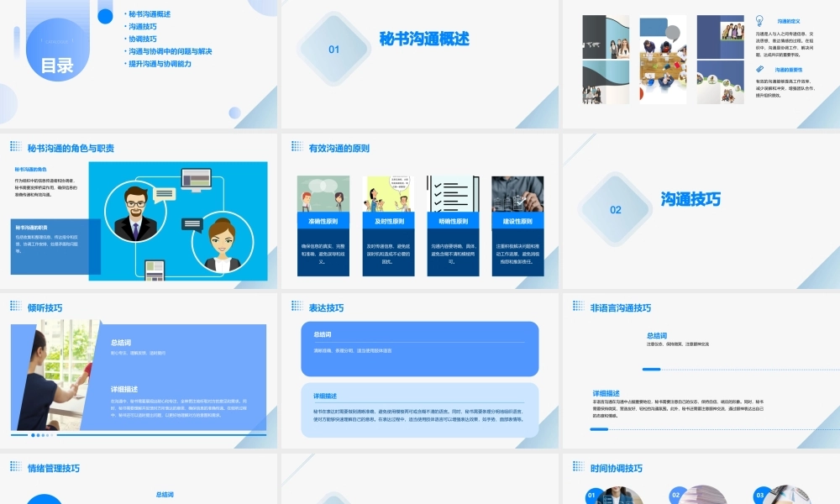The image size is (840, 504).
Task: Click the 秘书沟通概述 entry in the 目录 list
Action: click(150, 14)
